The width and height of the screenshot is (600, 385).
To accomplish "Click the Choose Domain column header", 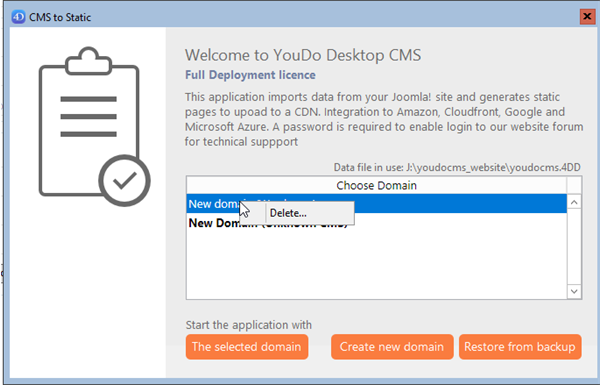I will [x=377, y=186].
